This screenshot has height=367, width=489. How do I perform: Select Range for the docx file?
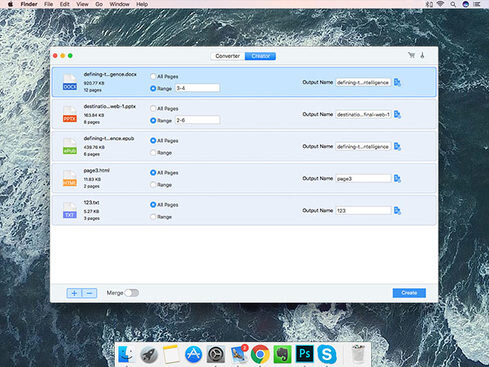tap(153, 88)
